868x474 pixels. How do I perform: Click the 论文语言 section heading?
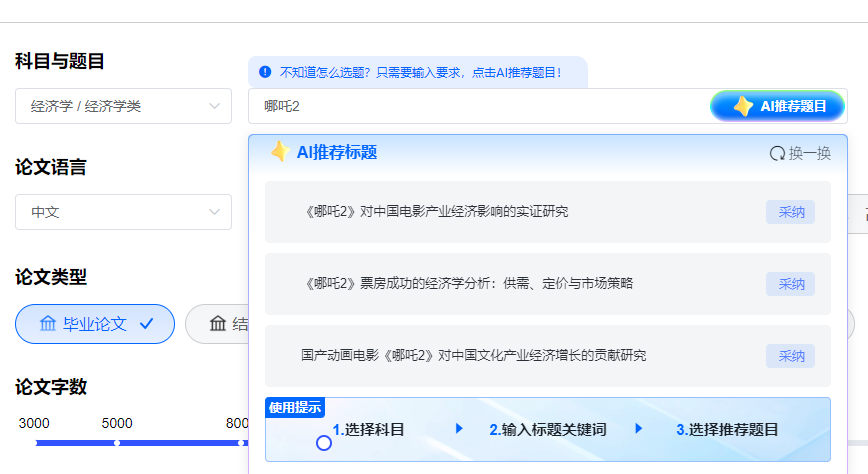click(51, 167)
